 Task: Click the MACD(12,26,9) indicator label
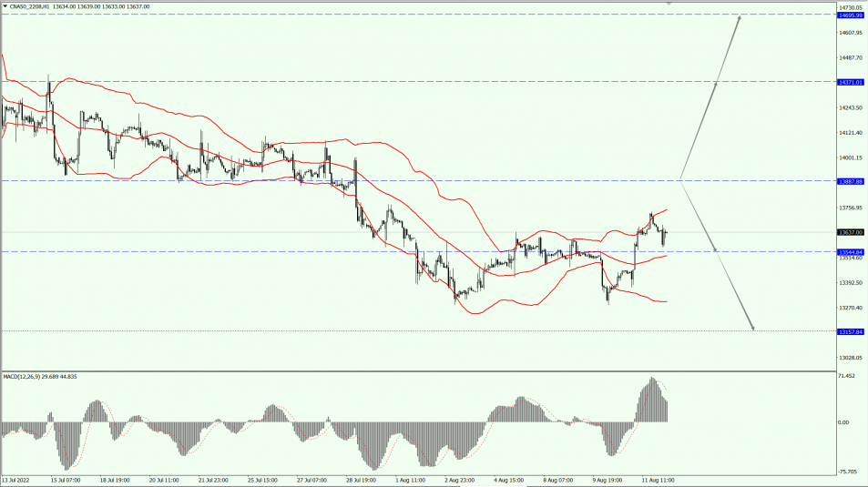coord(40,376)
